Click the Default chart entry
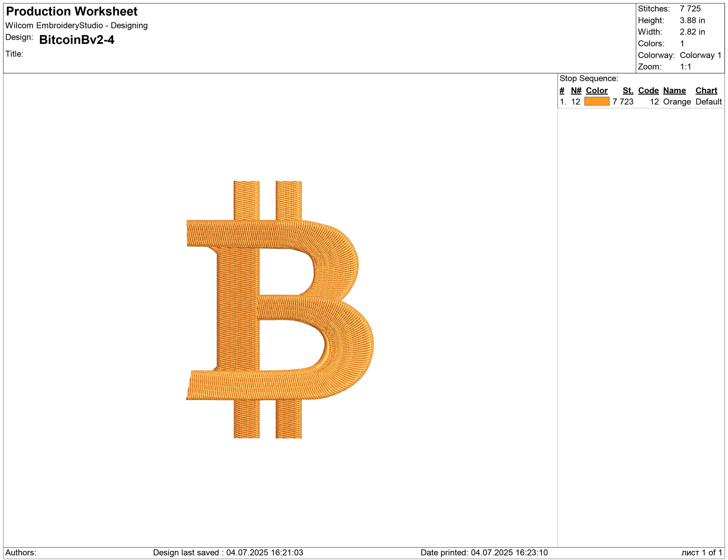 click(x=708, y=102)
